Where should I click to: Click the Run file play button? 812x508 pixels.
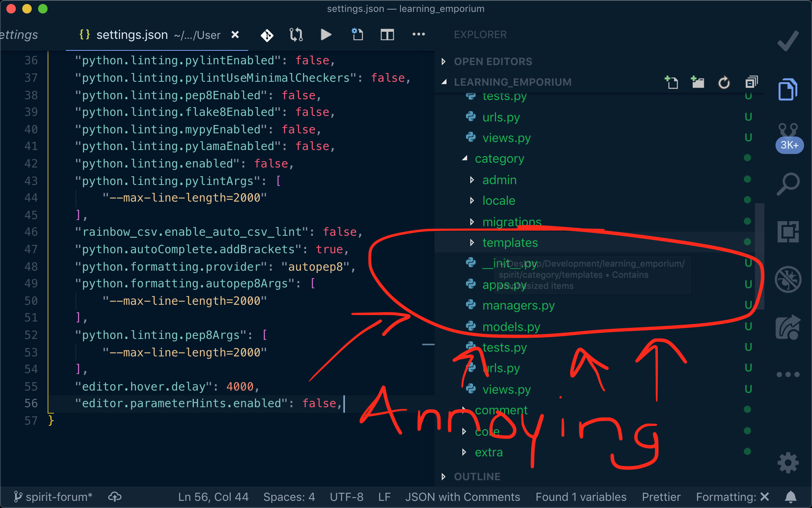[x=326, y=35]
